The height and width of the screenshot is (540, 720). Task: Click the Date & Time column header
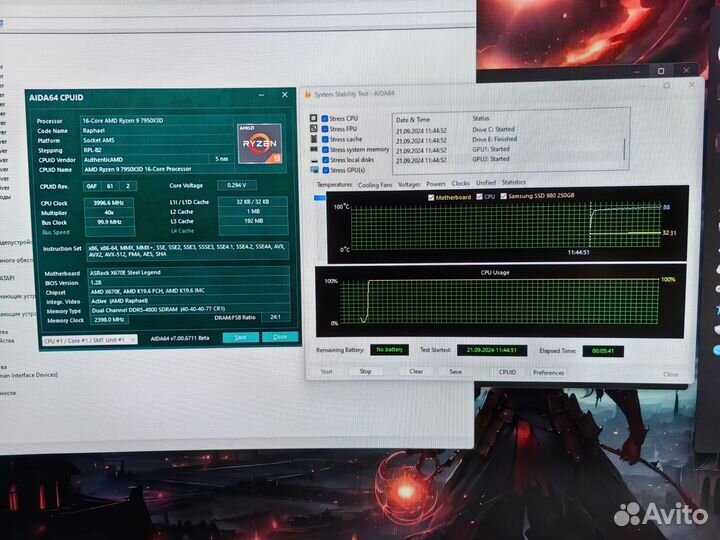point(413,120)
